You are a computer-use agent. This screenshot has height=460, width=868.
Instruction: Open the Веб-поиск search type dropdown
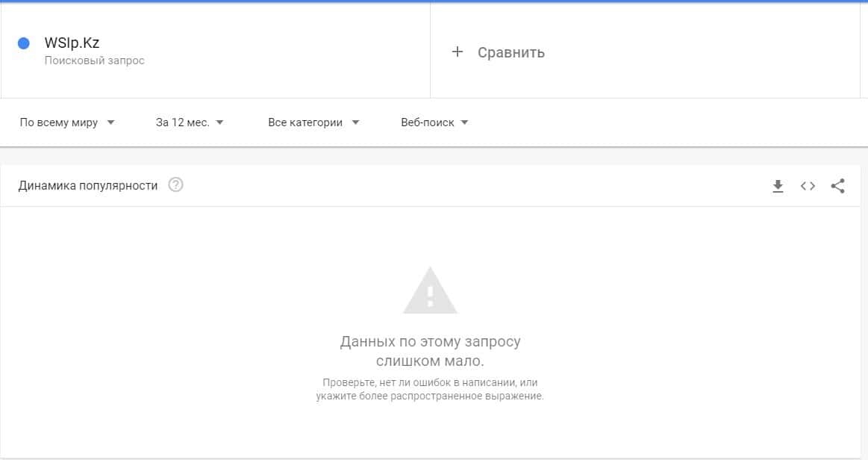click(434, 122)
